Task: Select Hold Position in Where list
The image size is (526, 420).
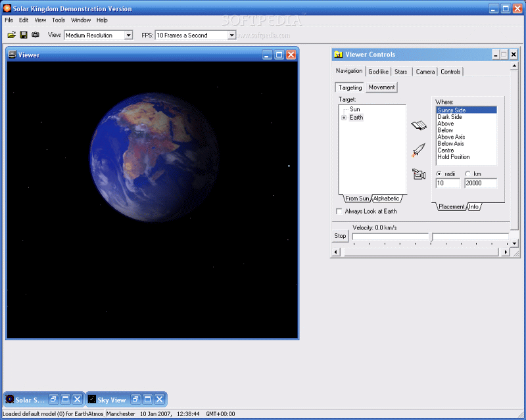Action: pos(466,157)
